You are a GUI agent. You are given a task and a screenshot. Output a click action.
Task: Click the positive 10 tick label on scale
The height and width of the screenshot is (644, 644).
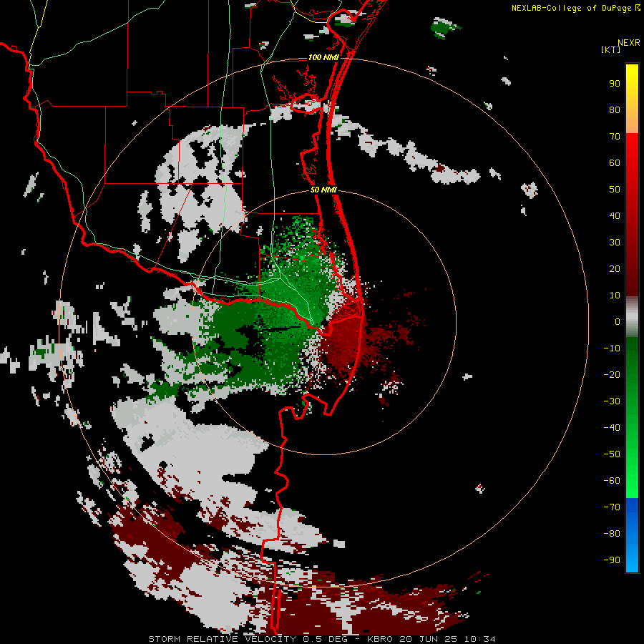[x=615, y=296]
